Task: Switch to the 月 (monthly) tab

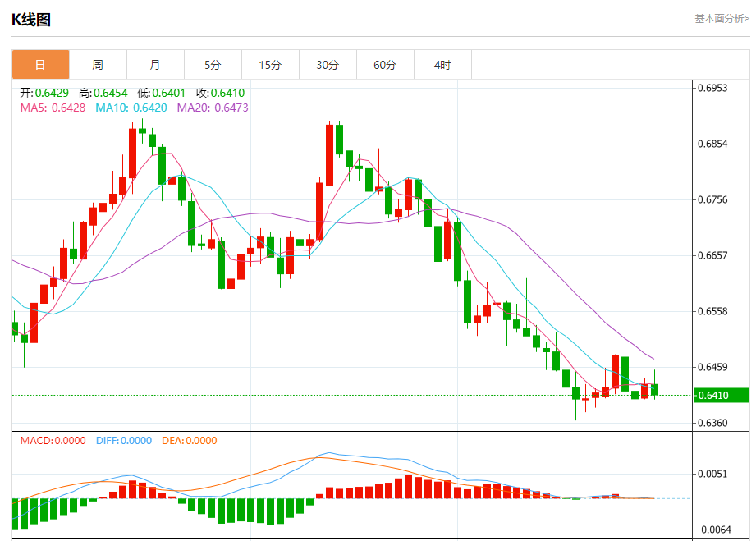Action: pyautogui.click(x=155, y=65)
